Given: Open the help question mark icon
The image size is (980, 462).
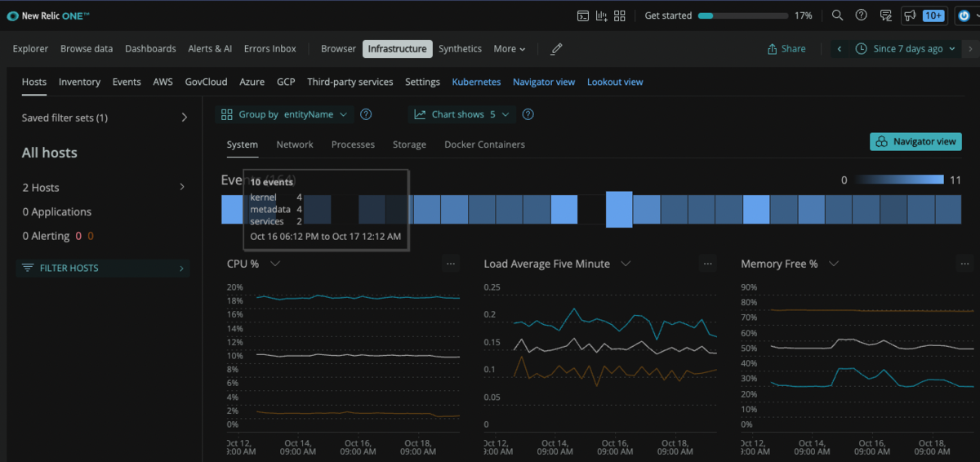Looking at the screenshot, I should pos(861,16).
